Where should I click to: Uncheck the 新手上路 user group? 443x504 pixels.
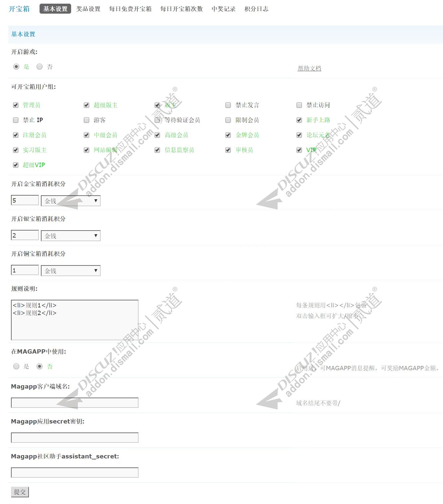tap(299, 120)
